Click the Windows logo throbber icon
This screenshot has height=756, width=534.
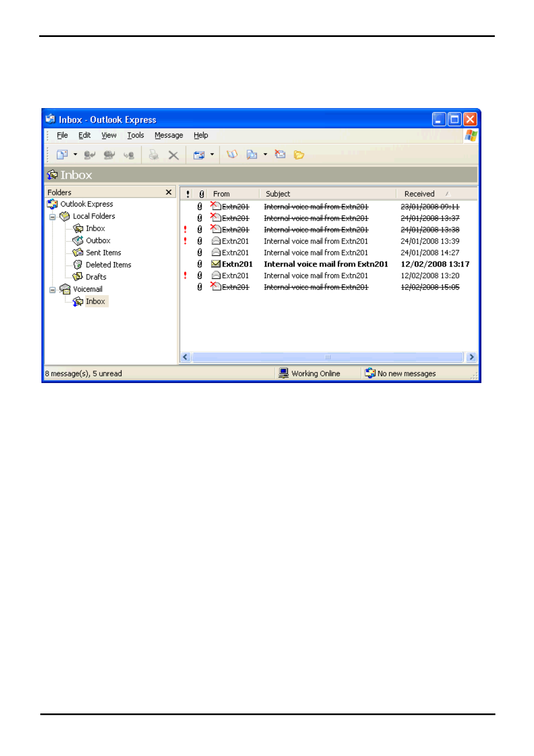click(471, 136)
